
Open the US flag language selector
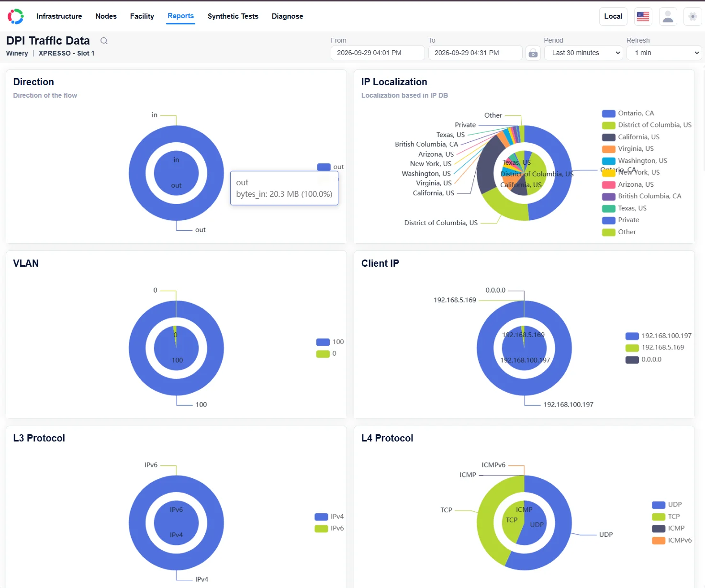(643, 16)
